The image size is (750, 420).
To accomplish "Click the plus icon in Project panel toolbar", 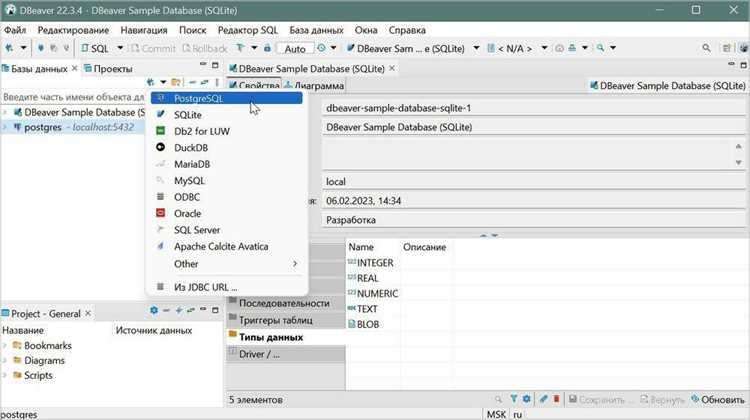I will pos(179,310).
